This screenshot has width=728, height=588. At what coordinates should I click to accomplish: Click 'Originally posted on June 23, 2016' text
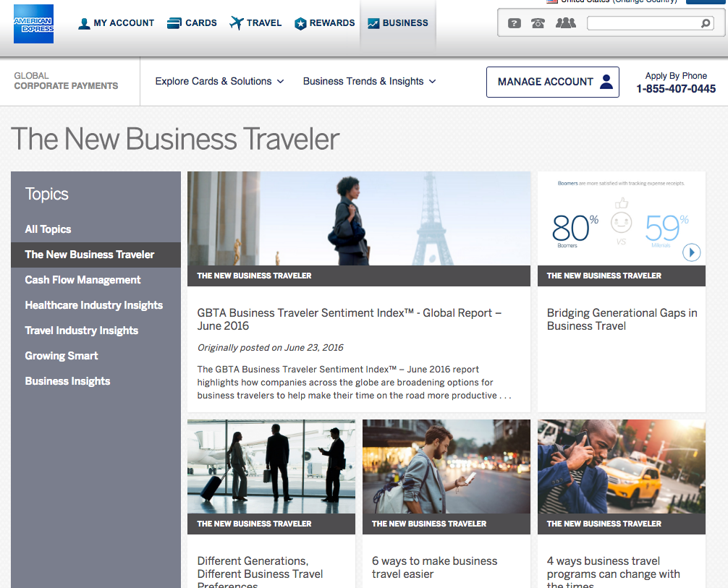click(x=270, y=348)
